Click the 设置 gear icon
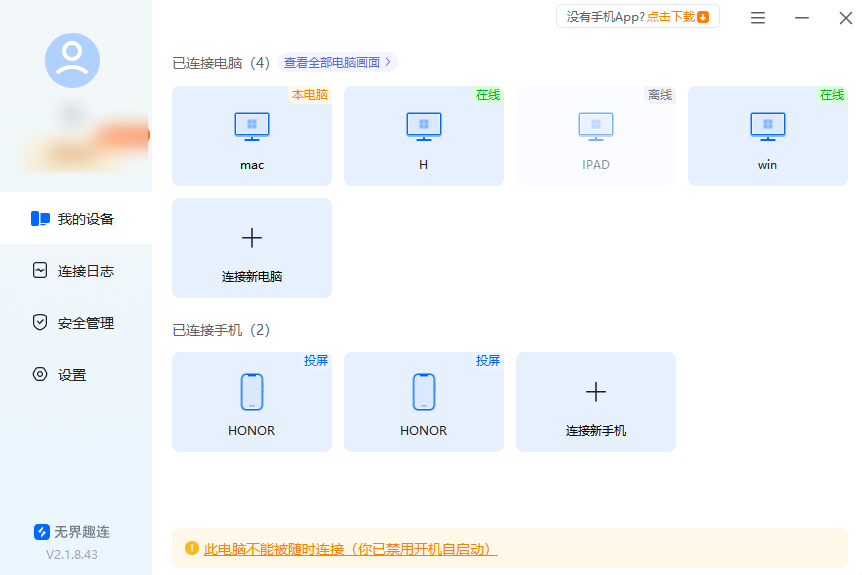Image resolution: width=862 pixels, height=575 pixels. coord(40,374)
